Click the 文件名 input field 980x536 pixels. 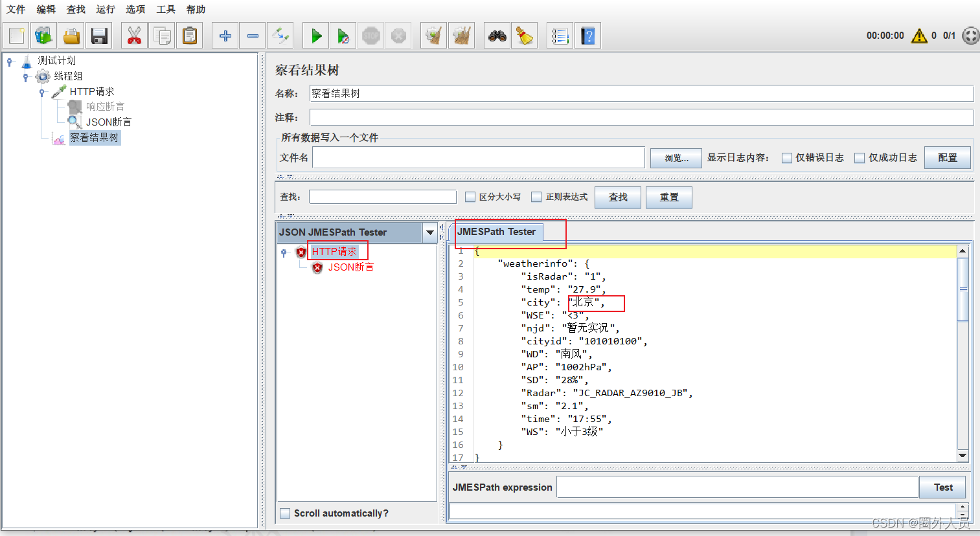coord(479,158)
